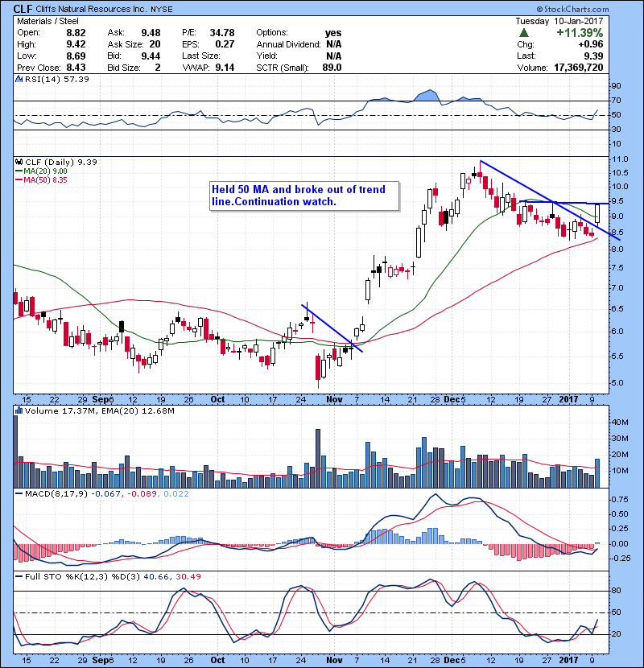Screen dimensions: 644x668
Task: Click the VWAP 9.14 value
Action: coord(225,68)
